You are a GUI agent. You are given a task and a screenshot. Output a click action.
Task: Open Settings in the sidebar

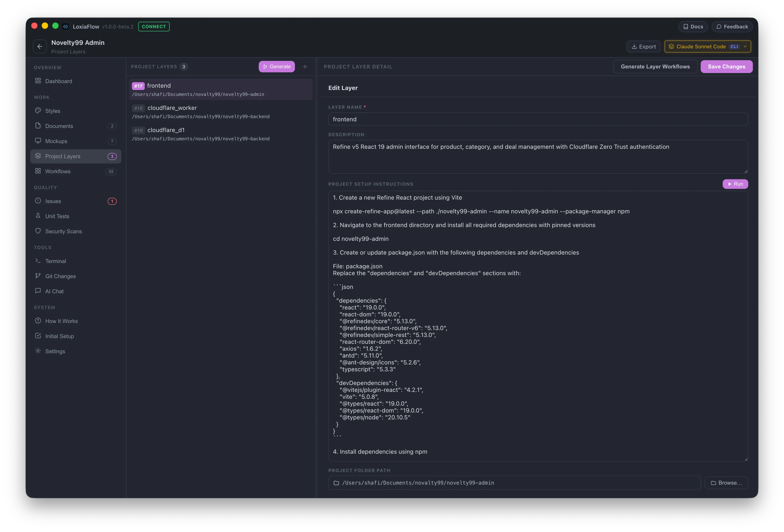pyautogui.click(x=76, y=352)
